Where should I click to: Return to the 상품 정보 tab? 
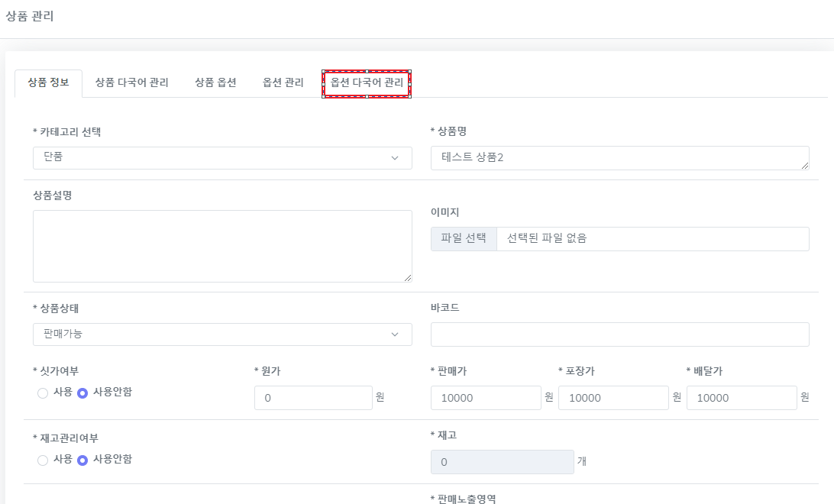point(48,82)
